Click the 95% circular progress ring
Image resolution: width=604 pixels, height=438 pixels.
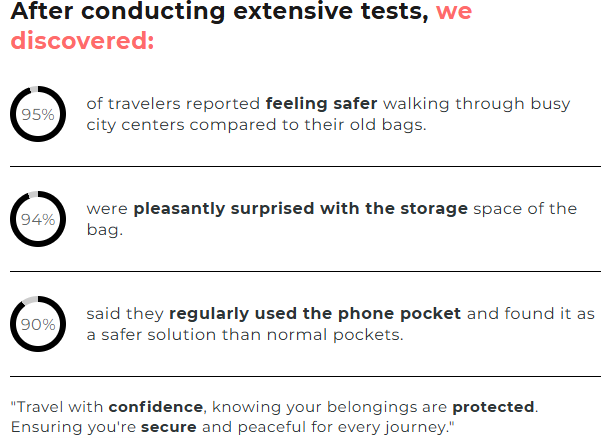(38, 114)
